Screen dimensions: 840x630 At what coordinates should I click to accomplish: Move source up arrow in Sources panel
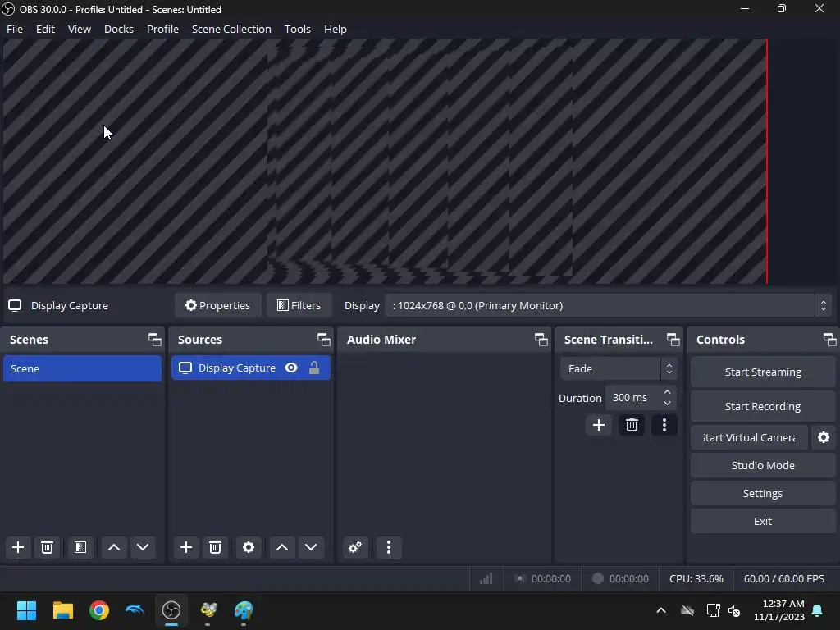(282, 547)
